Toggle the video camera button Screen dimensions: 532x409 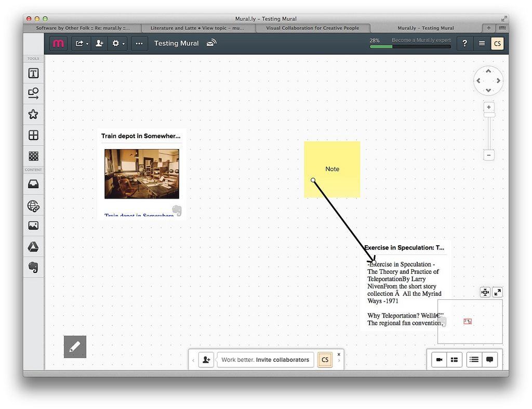[x=439, y=360]
